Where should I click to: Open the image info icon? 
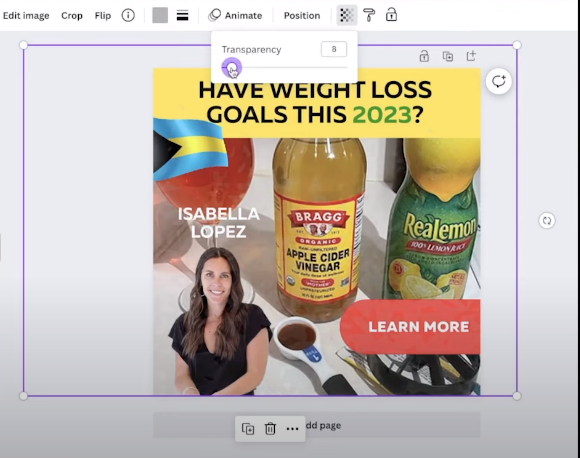(x=128, y=16)
